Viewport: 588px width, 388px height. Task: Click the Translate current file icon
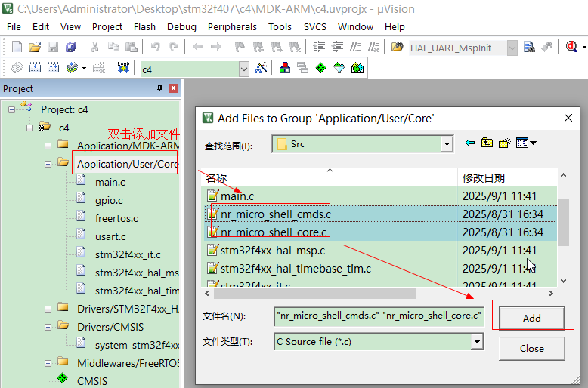17,68
